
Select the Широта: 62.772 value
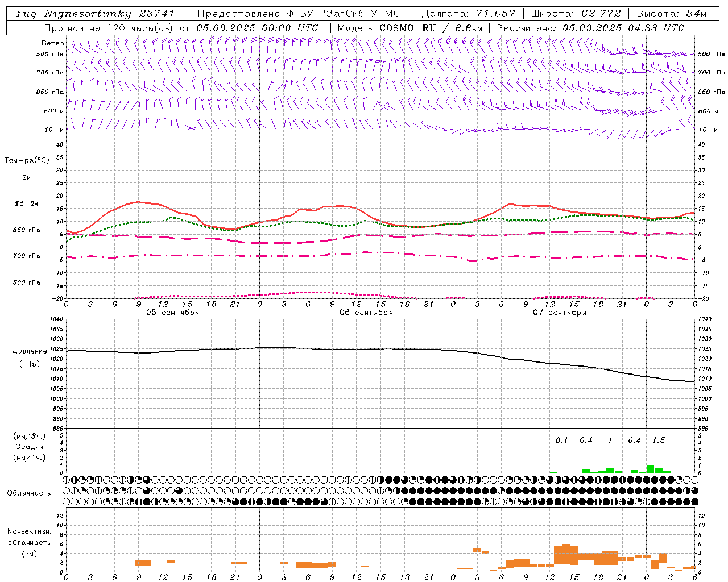[576, 14]
